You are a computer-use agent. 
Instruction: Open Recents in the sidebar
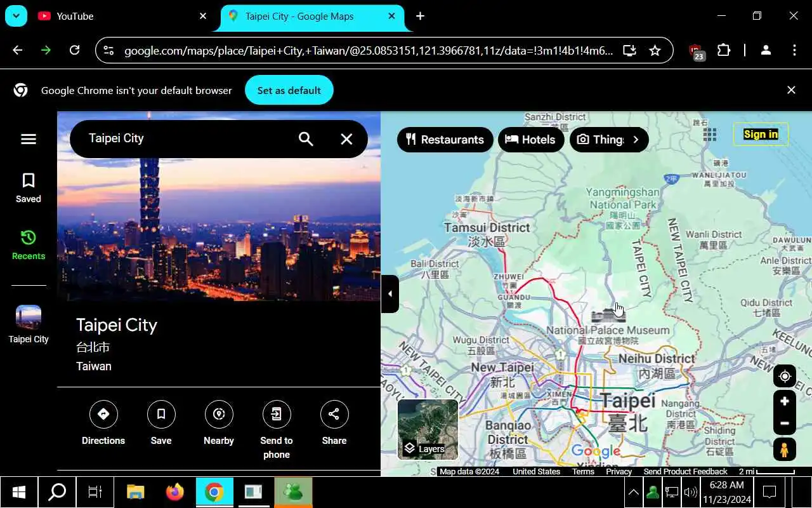click(x=29, y=245)
